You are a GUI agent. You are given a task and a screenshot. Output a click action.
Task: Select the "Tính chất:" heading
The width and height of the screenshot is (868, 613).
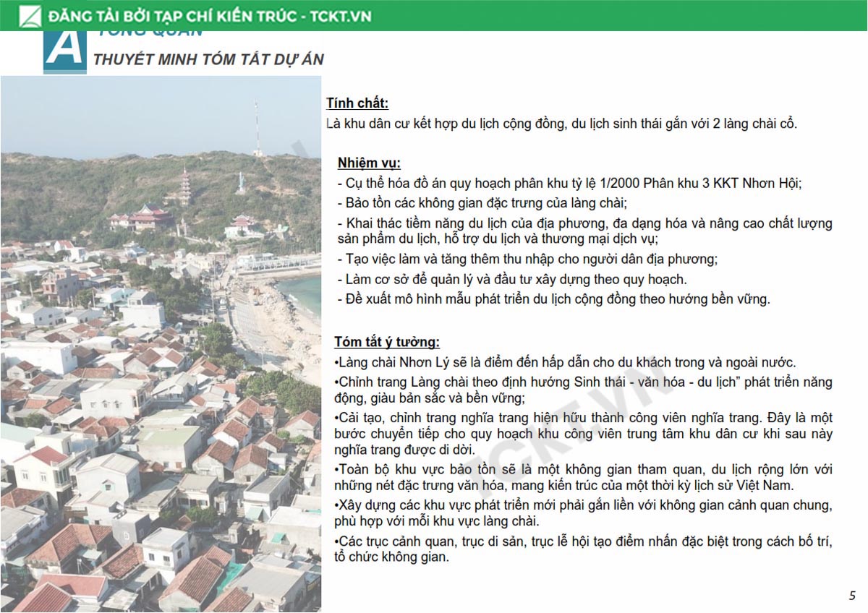(x=357, y=103)
